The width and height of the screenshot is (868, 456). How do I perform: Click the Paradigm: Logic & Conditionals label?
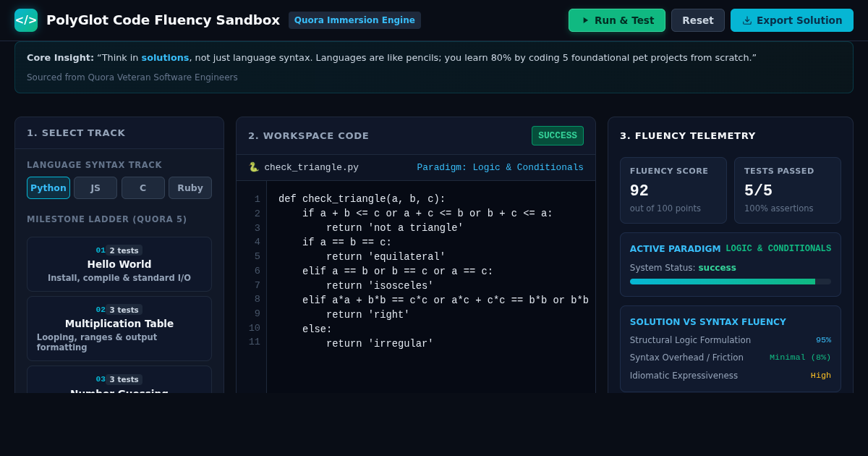pyautogui.click(x=500, y=167)
